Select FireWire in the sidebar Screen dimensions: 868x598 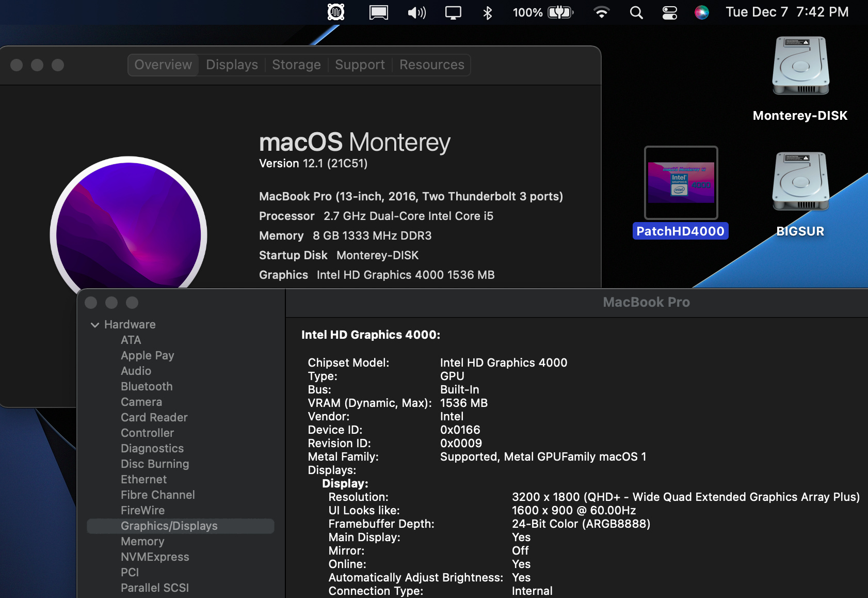pyautogui.click(x=143, y=510)
